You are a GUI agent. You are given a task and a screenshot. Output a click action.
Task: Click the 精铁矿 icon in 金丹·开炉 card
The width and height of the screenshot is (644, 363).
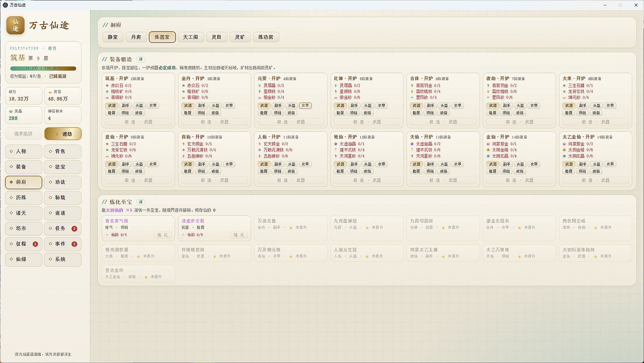coord(184,91)
